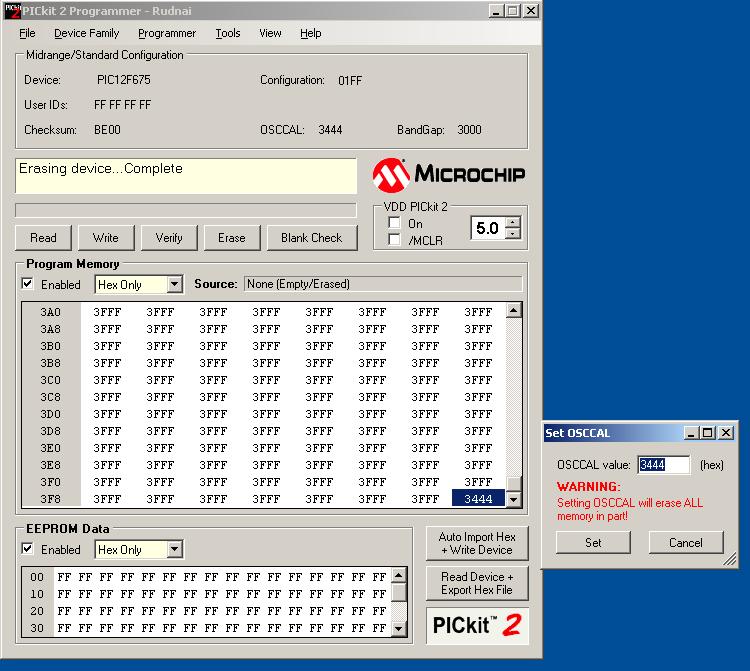Close the PICkit 2 Programmer window

pos(531,11)
